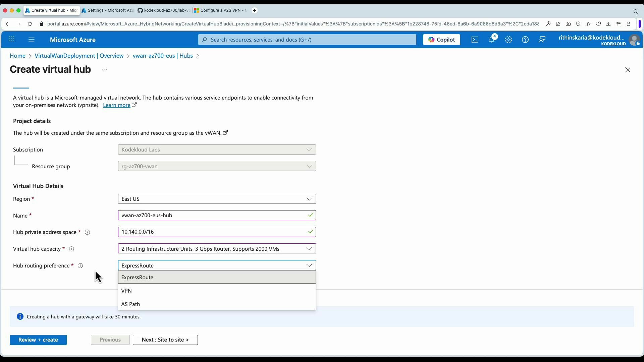Open the Learn more link
The image size is (644, 362).
[x=116, y=105]
